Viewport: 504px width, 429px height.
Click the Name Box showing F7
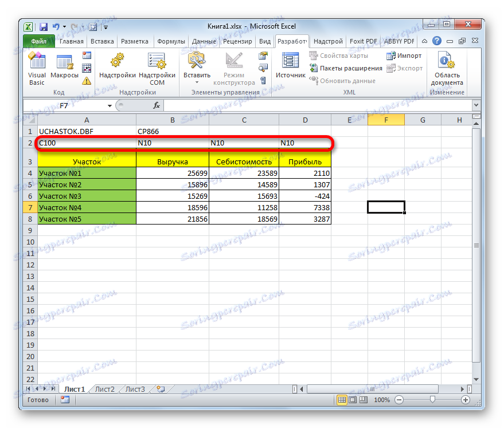(65, 105)
